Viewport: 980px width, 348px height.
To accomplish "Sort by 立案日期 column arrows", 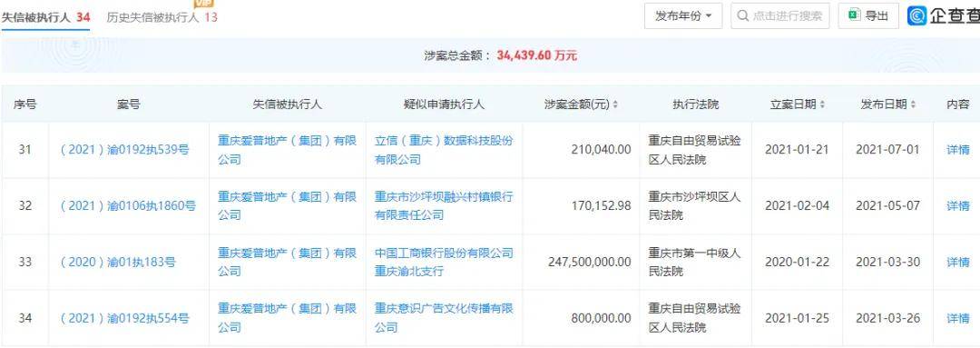I will click(822, 105).
